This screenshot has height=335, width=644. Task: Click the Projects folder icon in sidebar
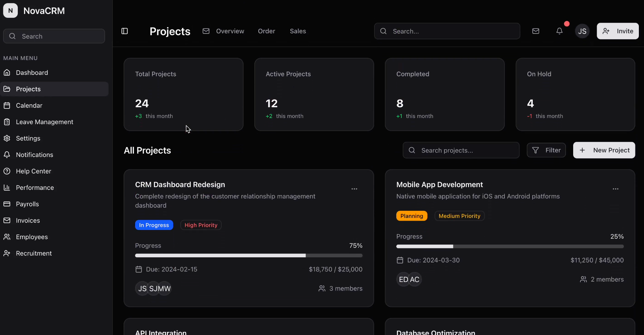pos(7,89)
